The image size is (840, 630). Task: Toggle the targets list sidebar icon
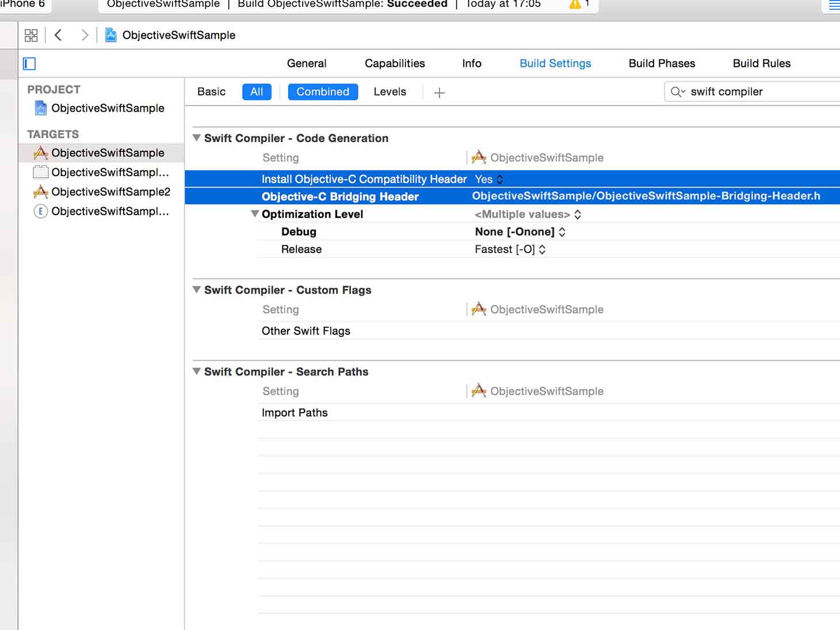pos(29,63)
